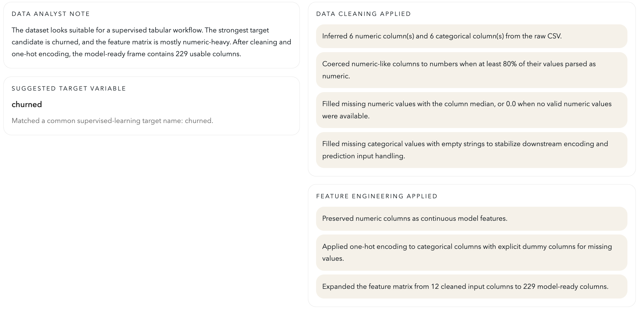Click the Suggested Target Variable heading

[69, 89]
